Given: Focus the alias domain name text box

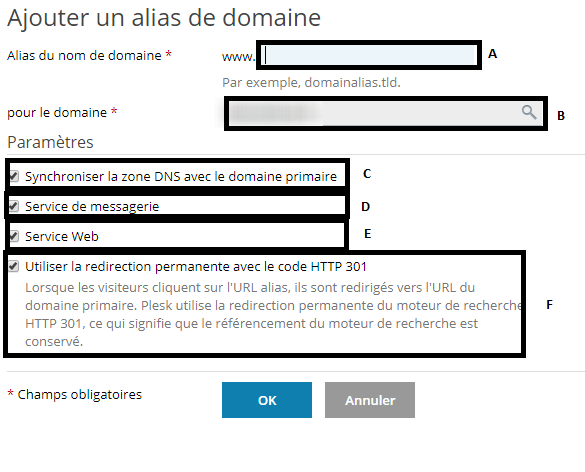Looking at the screenshot, I should [x=369, y=55].
